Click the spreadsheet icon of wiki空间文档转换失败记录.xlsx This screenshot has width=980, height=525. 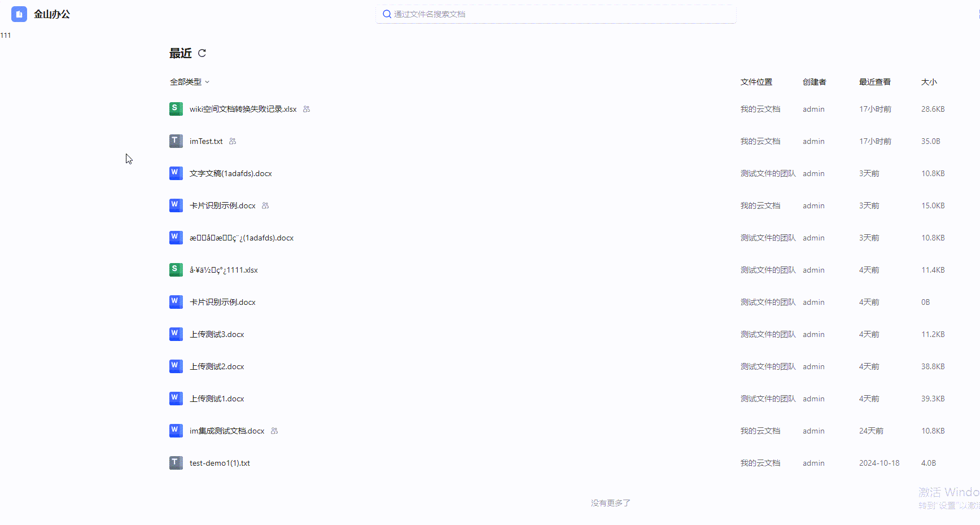tap(176, 109)
